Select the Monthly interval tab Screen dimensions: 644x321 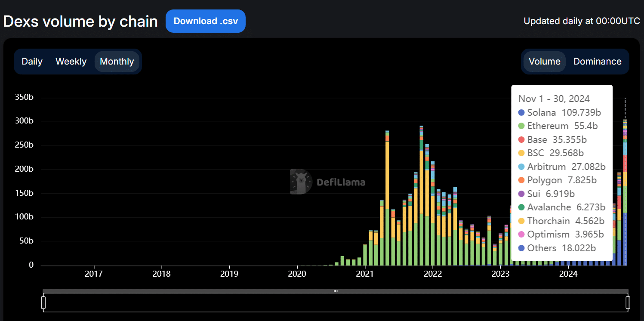pos(117,62)
